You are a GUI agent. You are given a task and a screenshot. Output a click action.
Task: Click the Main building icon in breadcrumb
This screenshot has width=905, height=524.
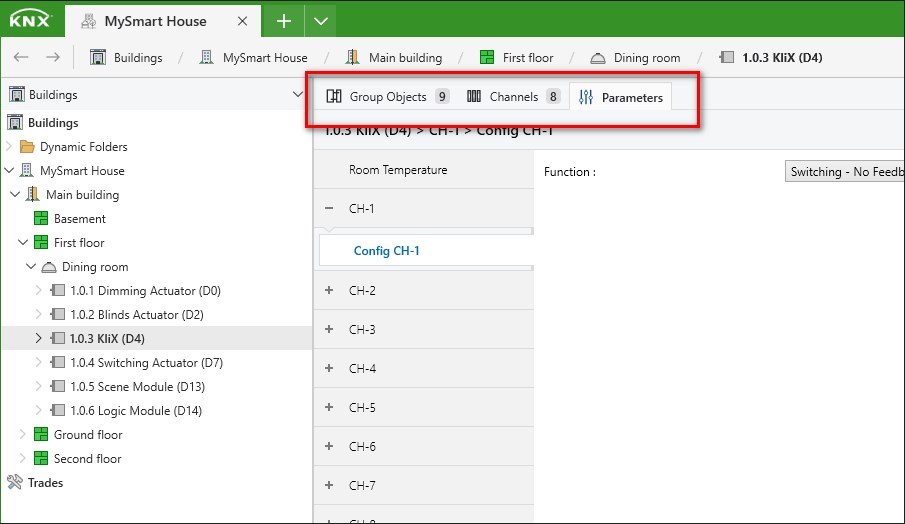pos(352,57)
